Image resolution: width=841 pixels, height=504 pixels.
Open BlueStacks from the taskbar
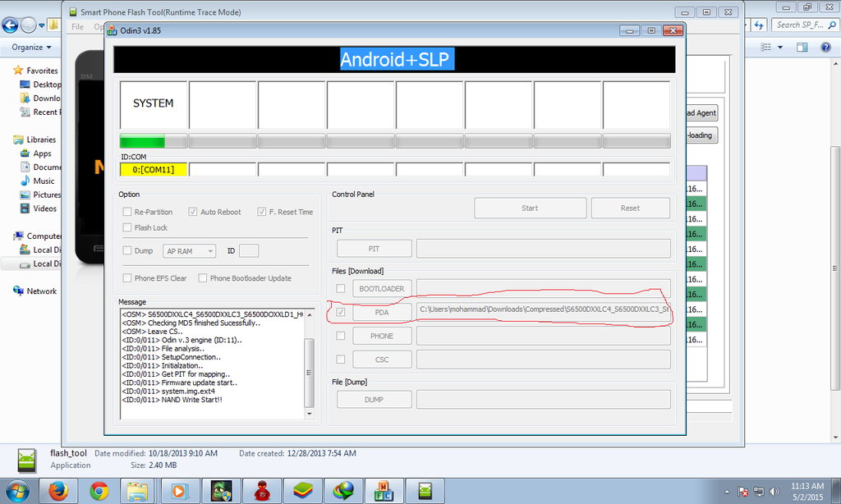[x=303, y=491]
